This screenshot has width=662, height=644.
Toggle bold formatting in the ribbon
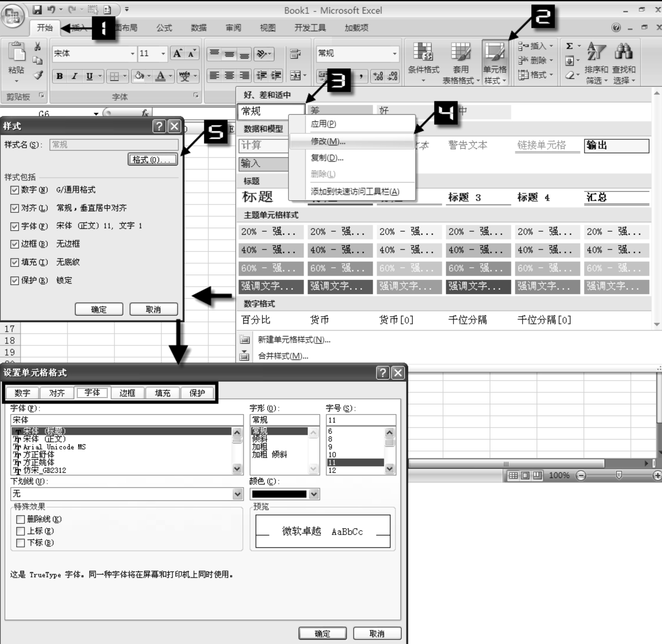(60, 76)
